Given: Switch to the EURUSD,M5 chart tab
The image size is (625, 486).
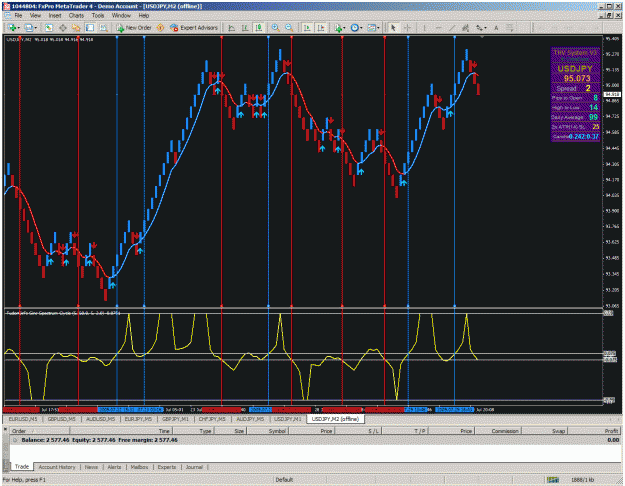Looking at the screenshot, I should [23, 419].
